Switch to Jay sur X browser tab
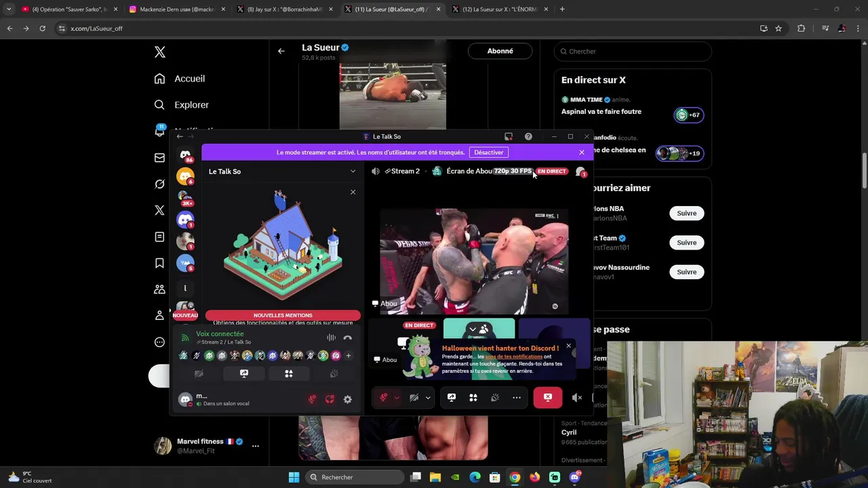Image resolution: width=868 pixels, height=488 pixels. point(285,9)
